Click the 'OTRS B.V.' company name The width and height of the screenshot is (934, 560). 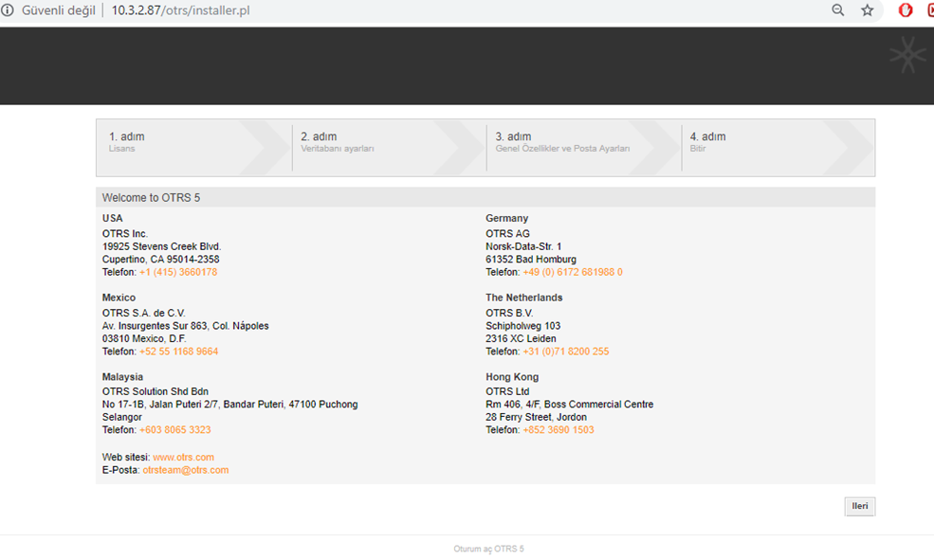509,313
